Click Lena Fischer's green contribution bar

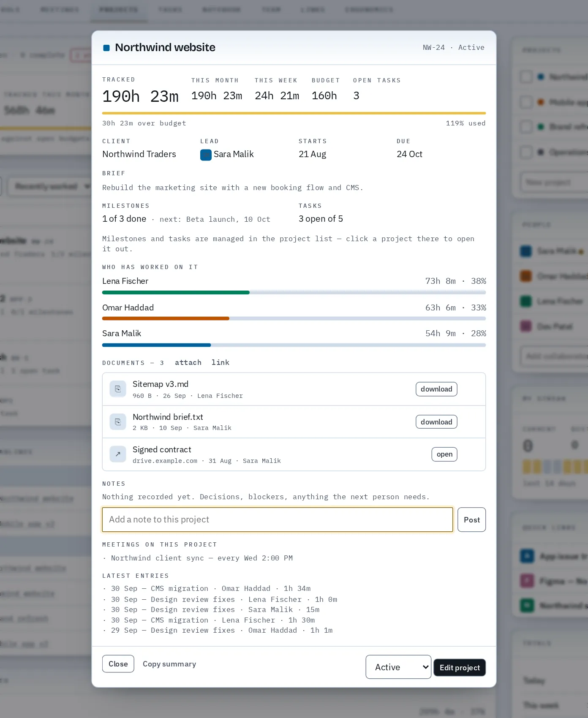(x=176, y=292)
